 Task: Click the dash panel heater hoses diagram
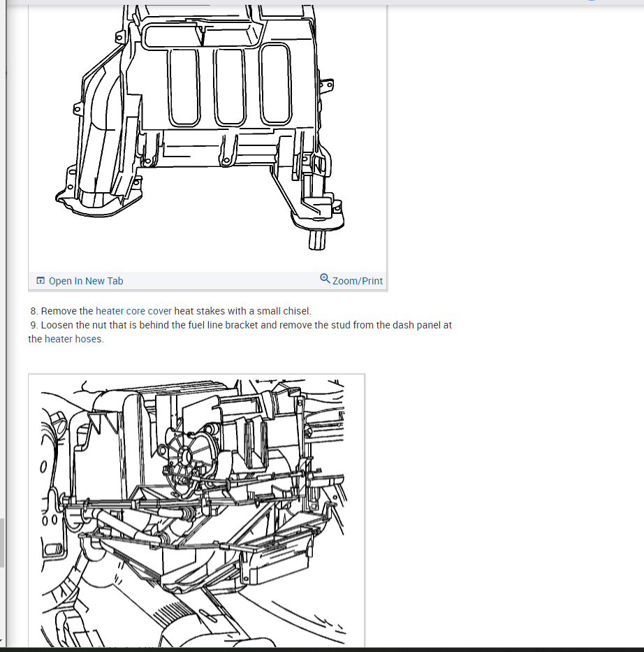tap(196, 512)
